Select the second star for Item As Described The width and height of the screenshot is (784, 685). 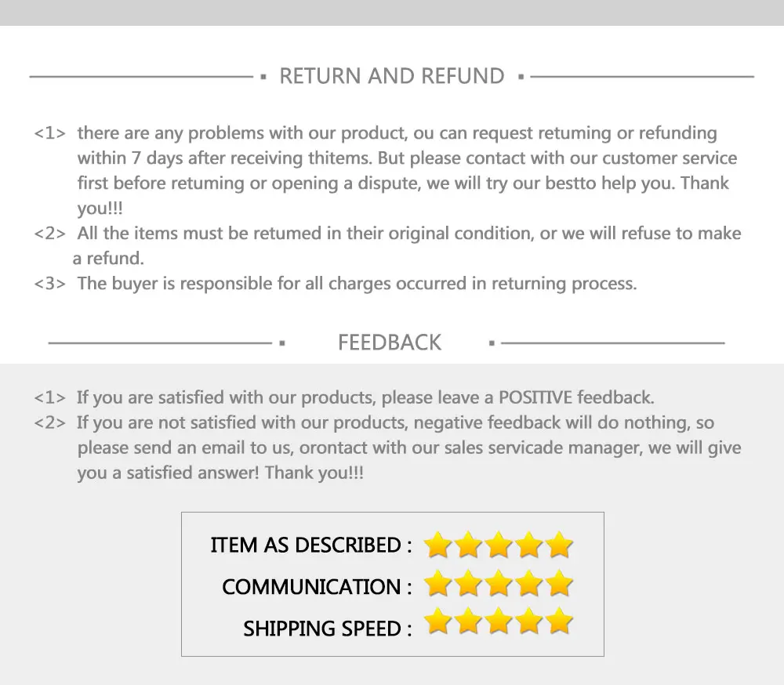click(x=468, y=545)
